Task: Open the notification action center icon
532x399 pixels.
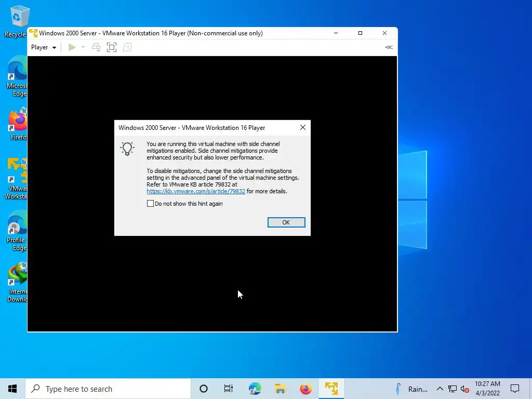Action: 515,389
